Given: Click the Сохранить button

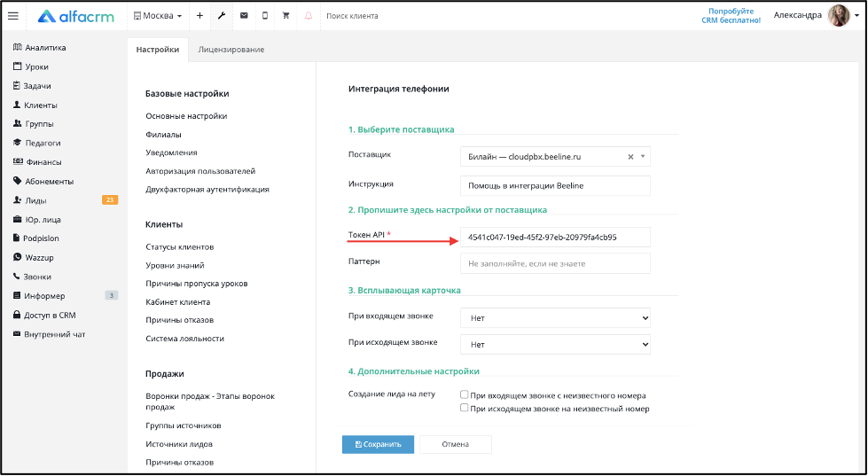Looking at the screenshot, I should (378, 444).
